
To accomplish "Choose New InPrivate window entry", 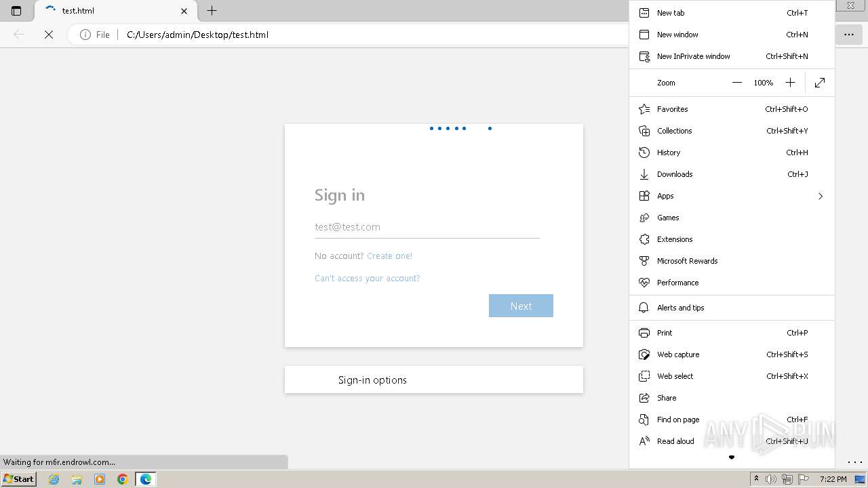I will [732, 56].
